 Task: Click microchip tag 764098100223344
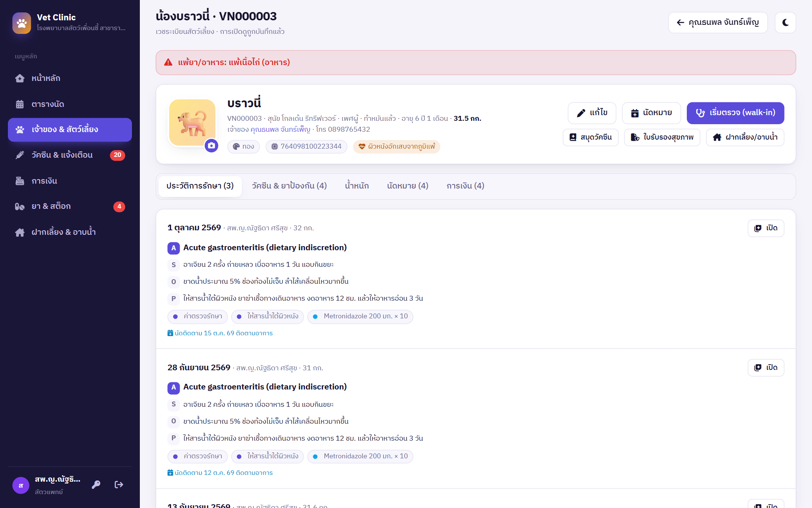click(x=306, y=146)
